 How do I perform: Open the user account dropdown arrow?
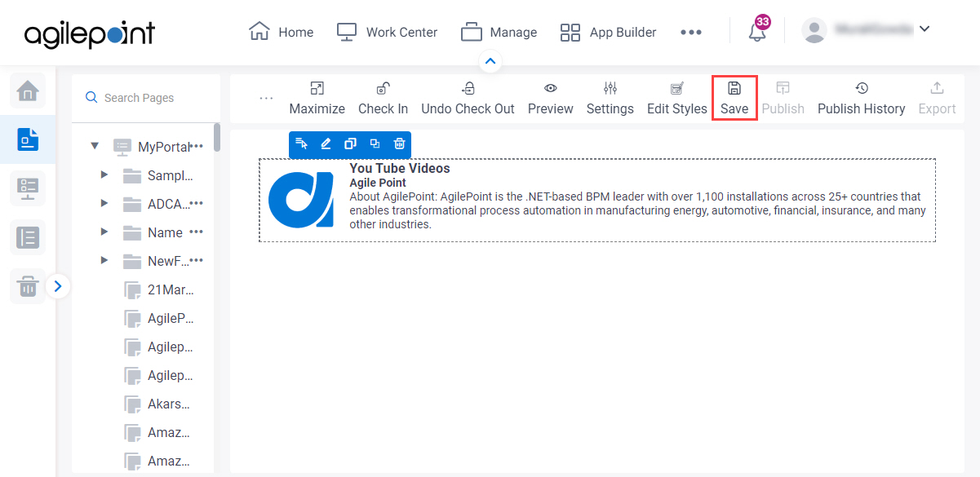925,29
